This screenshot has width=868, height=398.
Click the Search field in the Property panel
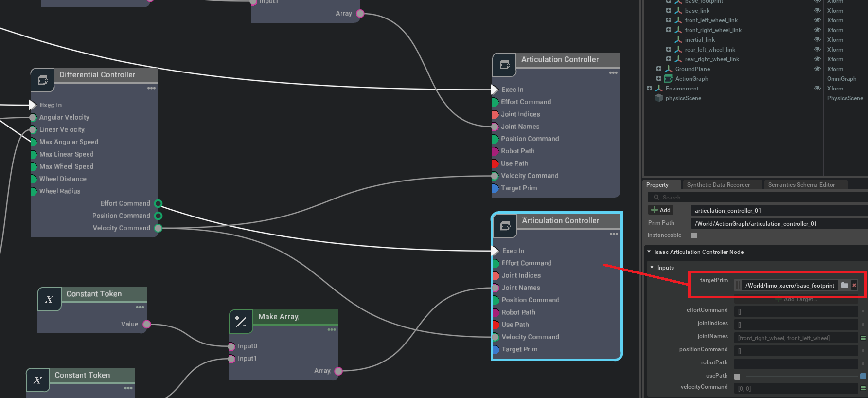pyautogui.click(x=758, y=198)
